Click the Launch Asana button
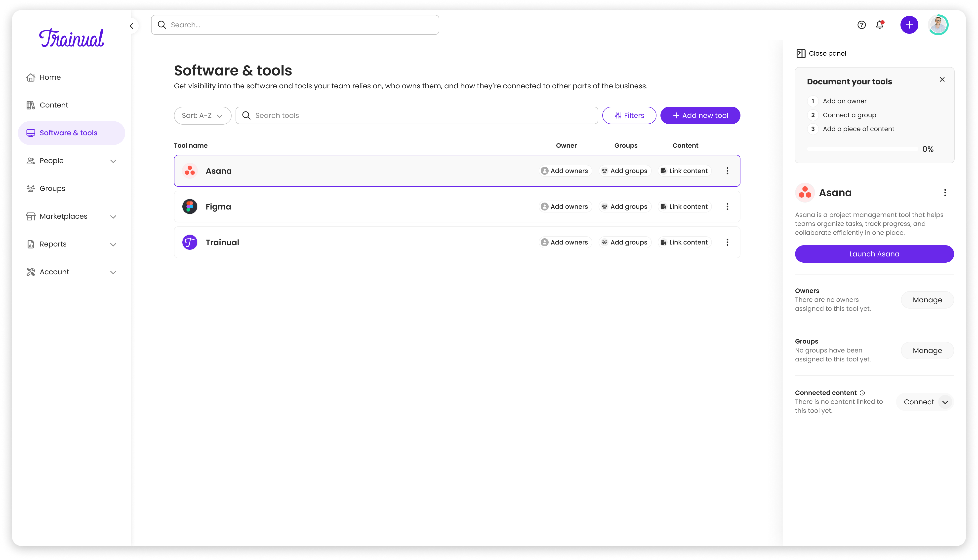978x560 pixels. click(x=874, y=254)
